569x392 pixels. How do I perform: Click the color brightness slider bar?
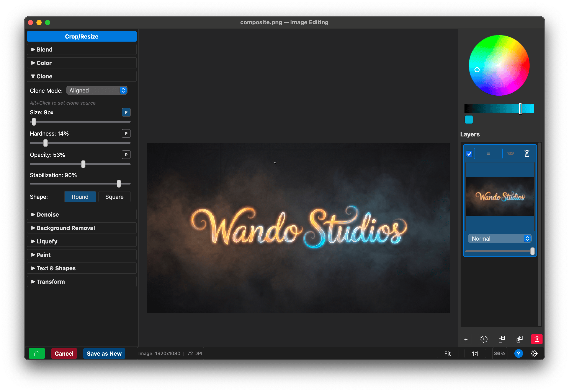pyautogui.click(x=499, y=109)
